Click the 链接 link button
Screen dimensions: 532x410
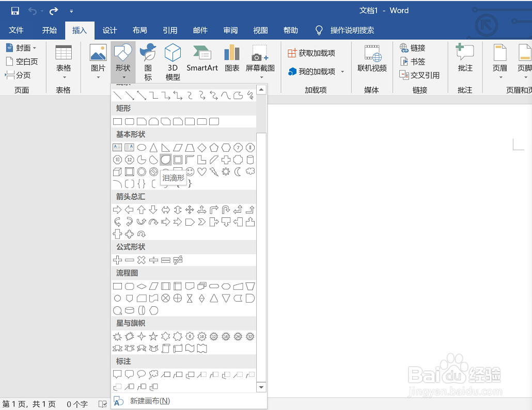(413, 48)
